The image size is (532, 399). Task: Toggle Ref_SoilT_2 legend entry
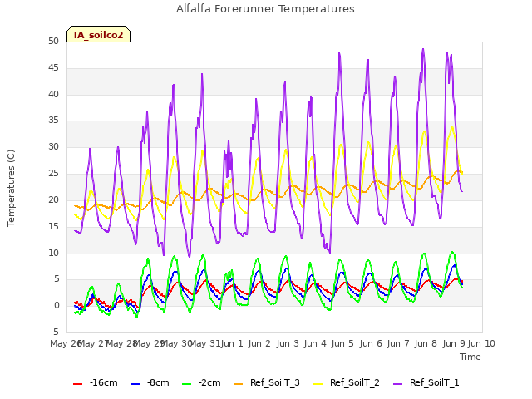point(347,382)
